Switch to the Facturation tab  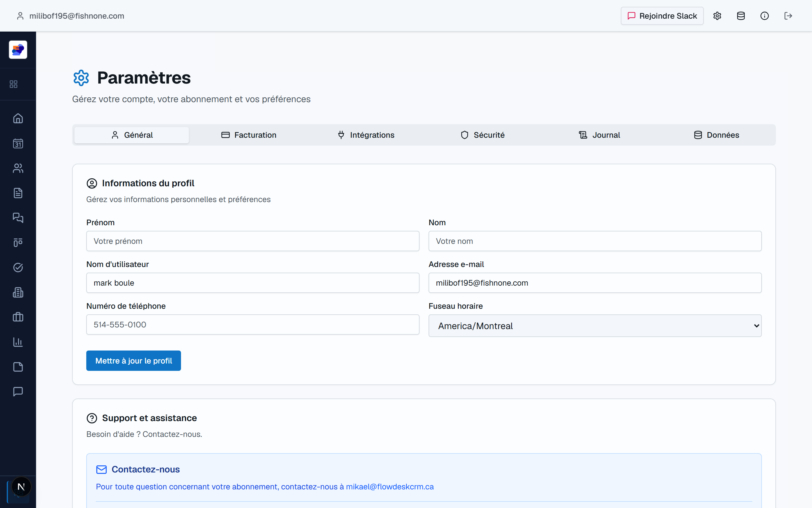pos(249,135)
